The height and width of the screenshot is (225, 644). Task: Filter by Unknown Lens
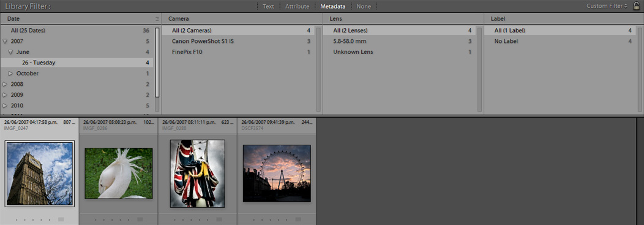[400, 52]
